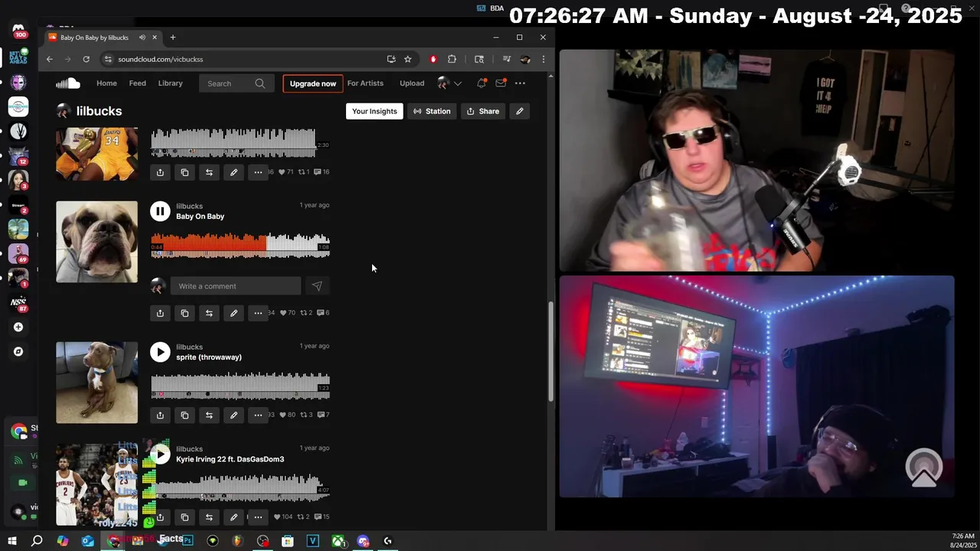Screen dimensions: 980x551
Task: Share the Baby On Baby track
Action: [x=160, y=313]
